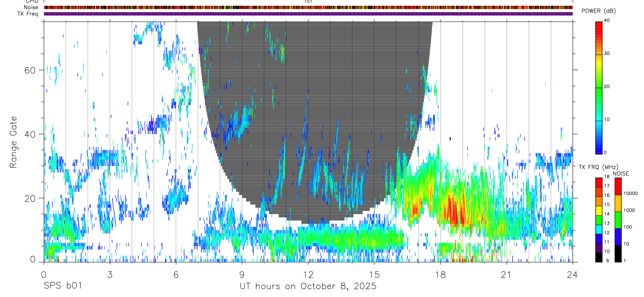Click the '1000' label on the NOISE legend

coord(629,210)
